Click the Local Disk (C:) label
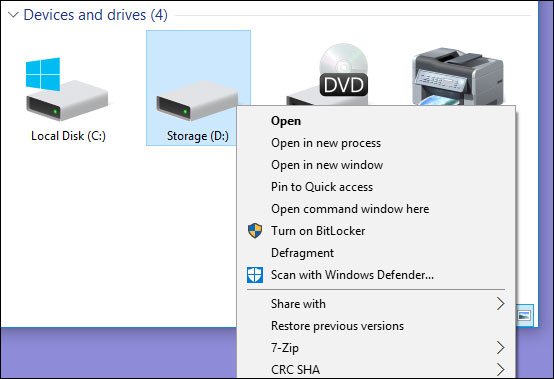Viewport: 554px width, 379px height. pos(68,136)
